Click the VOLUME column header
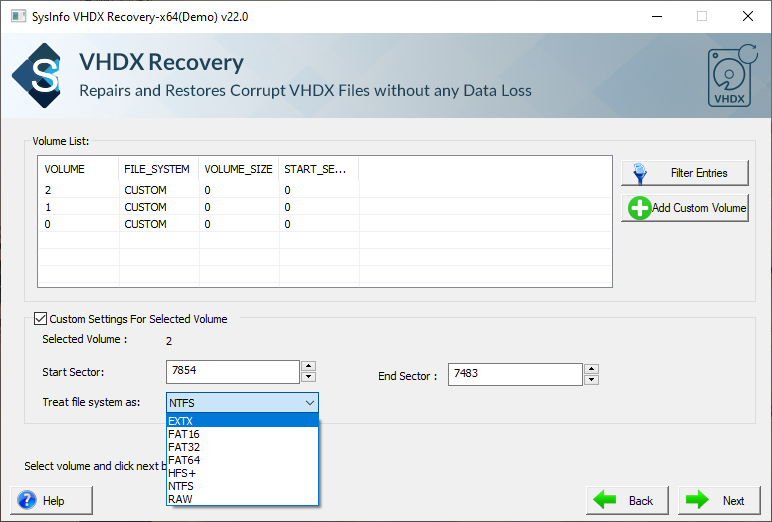The height and width of the screenshot is (522, 772). pos(78,169)
